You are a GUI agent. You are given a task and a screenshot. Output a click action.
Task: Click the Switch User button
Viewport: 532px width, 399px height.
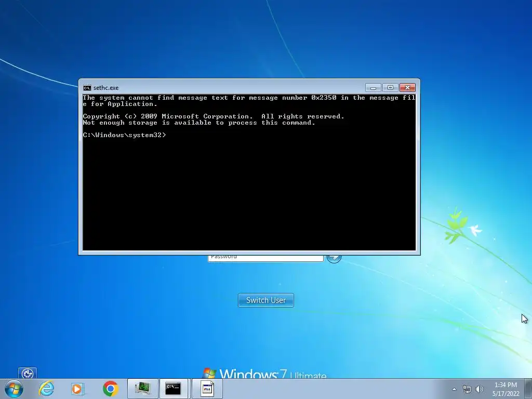click(x=266, y=300)
